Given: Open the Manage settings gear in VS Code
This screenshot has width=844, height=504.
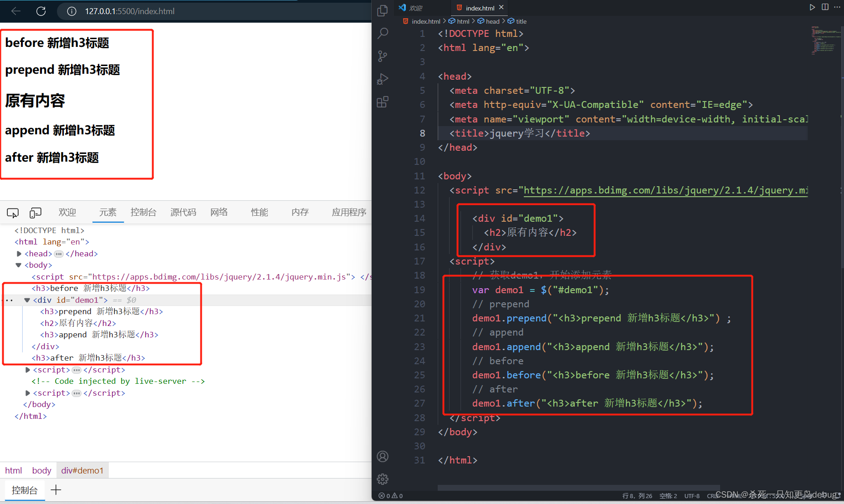Looking at the screenshot, I should click(383, 479).
